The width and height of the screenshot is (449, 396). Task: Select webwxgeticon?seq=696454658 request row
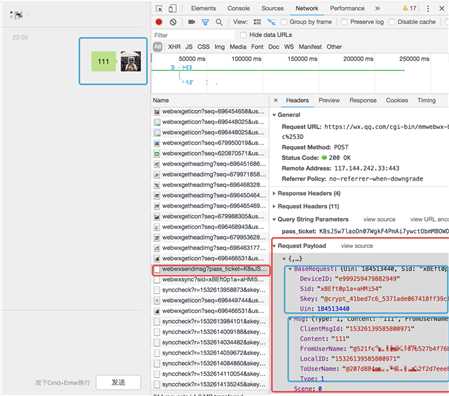(x=210, y=111)
